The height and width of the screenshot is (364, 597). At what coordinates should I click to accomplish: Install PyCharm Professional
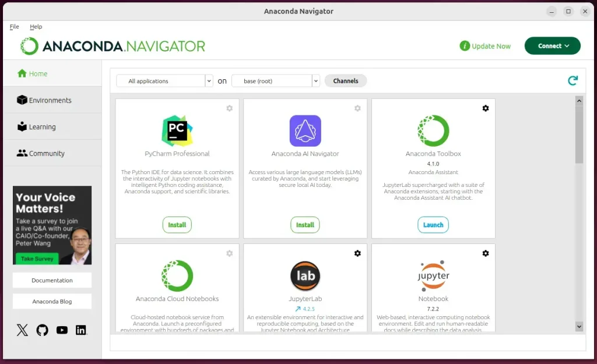[177, 225]
